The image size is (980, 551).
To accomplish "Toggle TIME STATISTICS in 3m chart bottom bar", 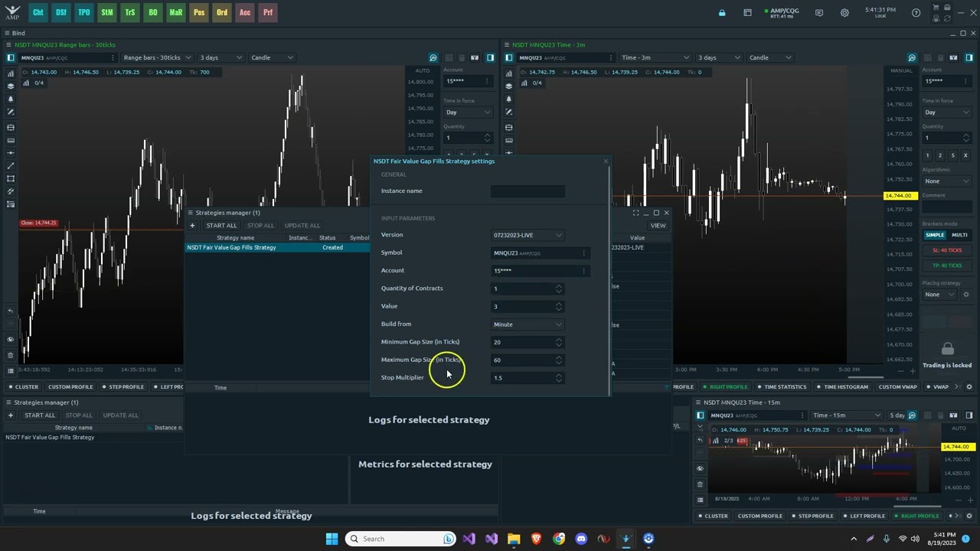I will click(782, 387).
